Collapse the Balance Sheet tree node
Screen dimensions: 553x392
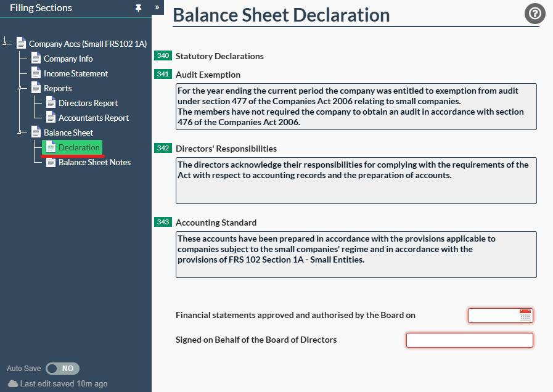pos(19,132)
